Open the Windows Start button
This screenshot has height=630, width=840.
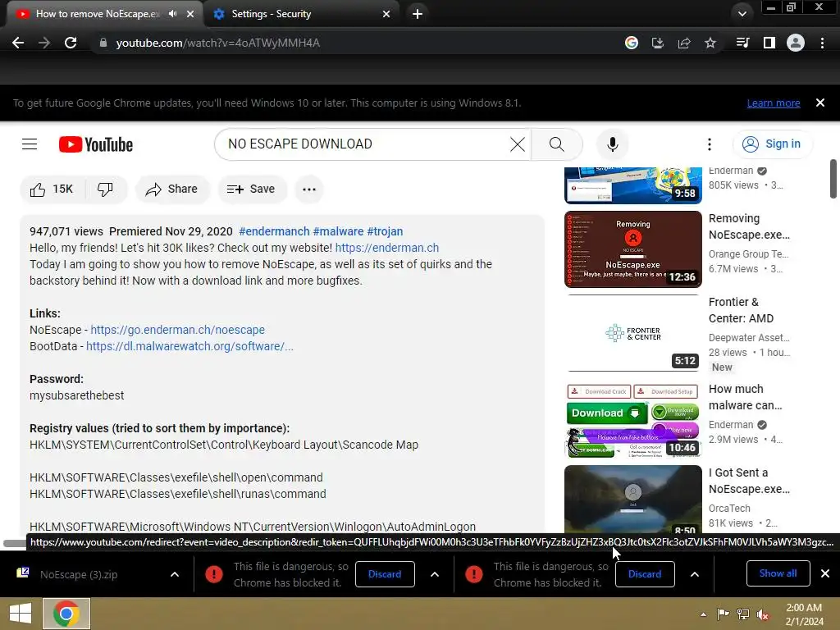point(21,614)
